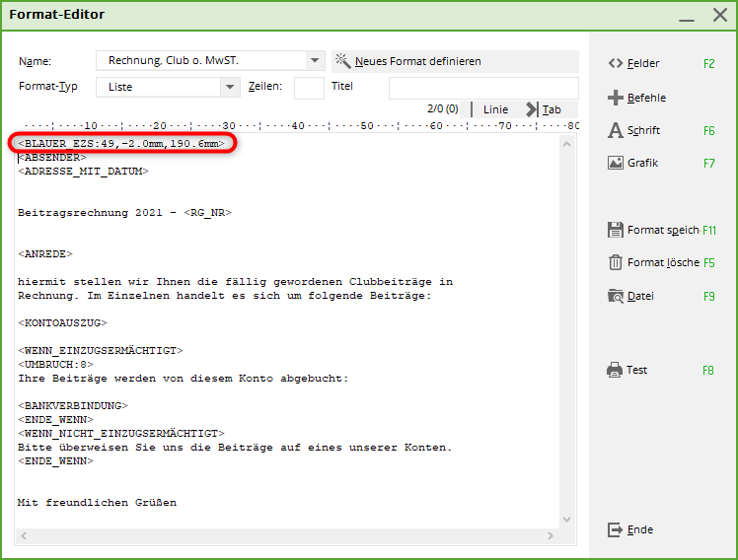Viewport: 738px width, 560px height.
Task: Click the Test printer icon
Action: (x=616, y=371)
